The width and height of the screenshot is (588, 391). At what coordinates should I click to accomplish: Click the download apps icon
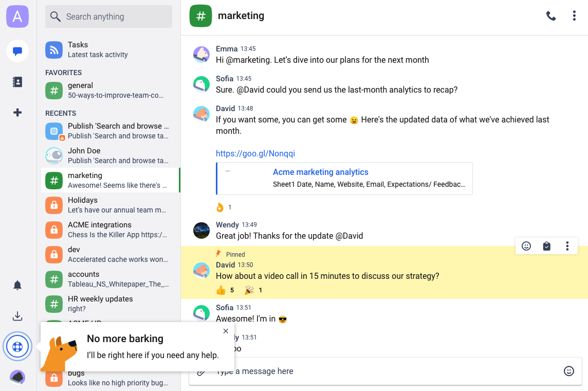click(x=17, y=316)
